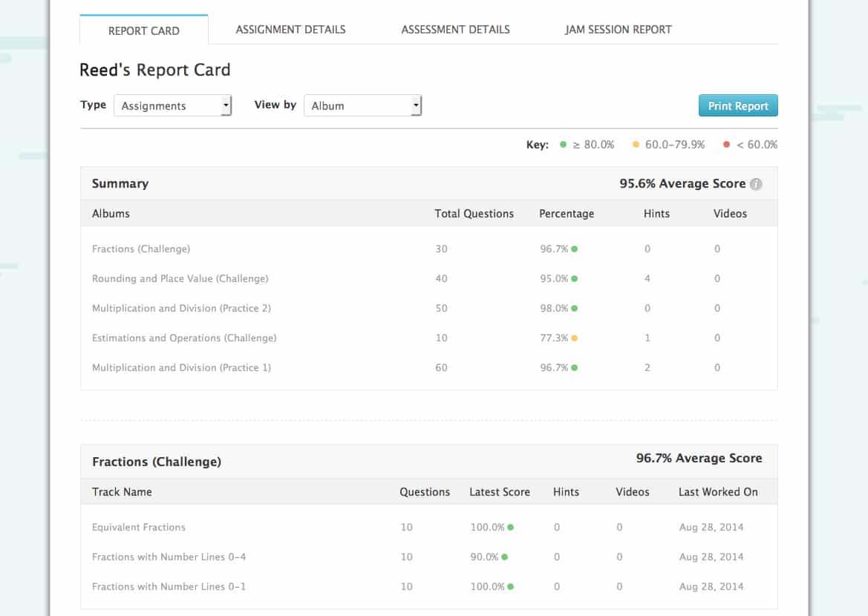Click the Type dropdown's arrow button
Screen dimensions: 868x616
pyautogui.click(x=225, y=105)
